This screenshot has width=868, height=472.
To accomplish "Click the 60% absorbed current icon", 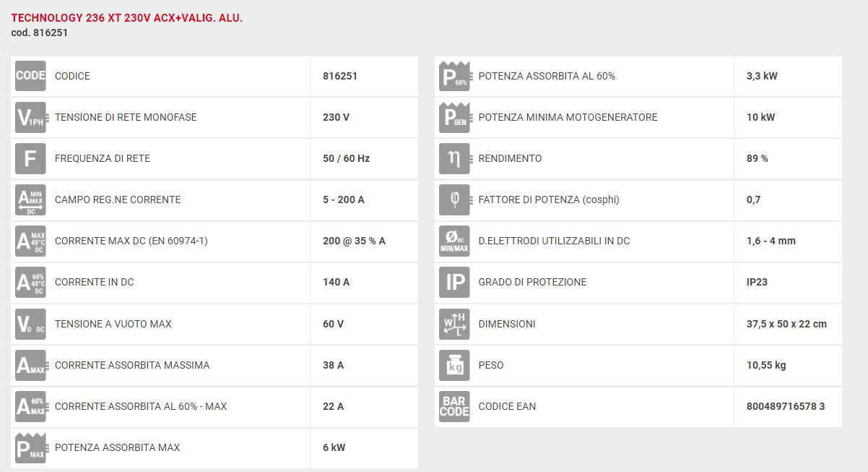I will coord(30,406).
